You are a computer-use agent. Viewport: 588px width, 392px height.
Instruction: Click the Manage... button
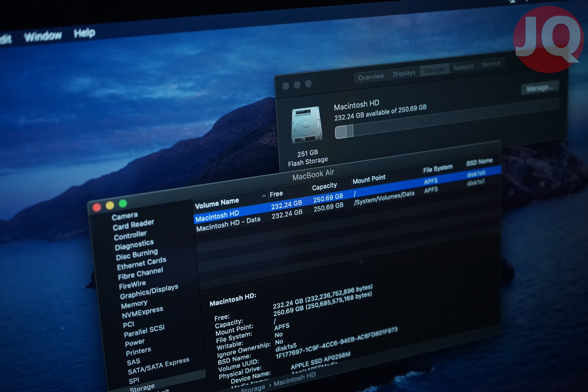pos(539,88)
